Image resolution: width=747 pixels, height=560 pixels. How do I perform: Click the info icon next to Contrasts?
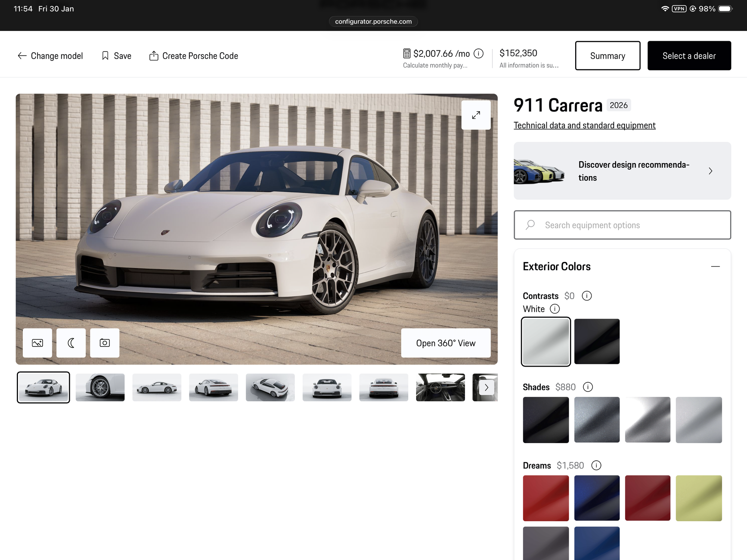point(587,296)
